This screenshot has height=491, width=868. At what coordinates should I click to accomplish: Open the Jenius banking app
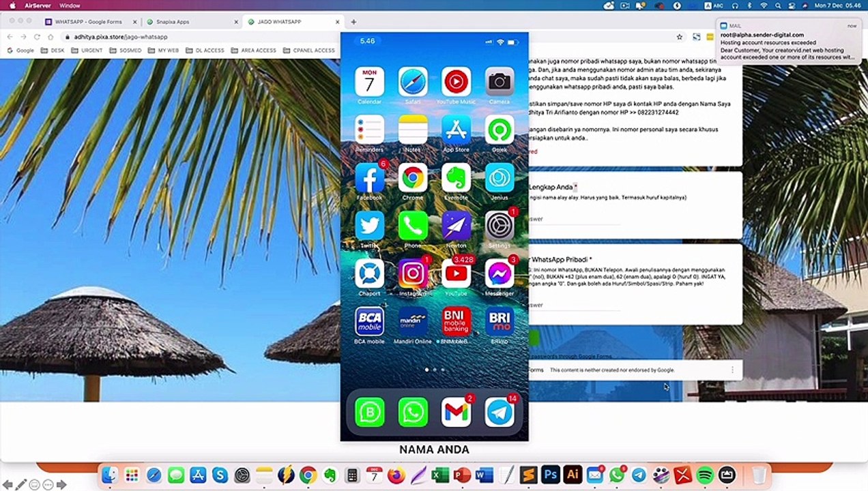(500, 178)
